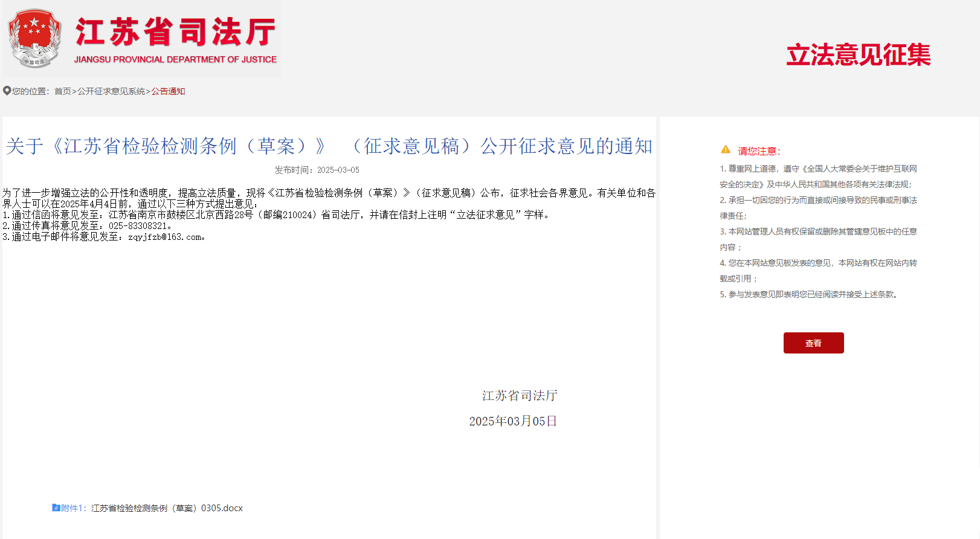Click the 江苏省司法厅 signature below the notice
The image size is (980, 539).
[520, 396]
